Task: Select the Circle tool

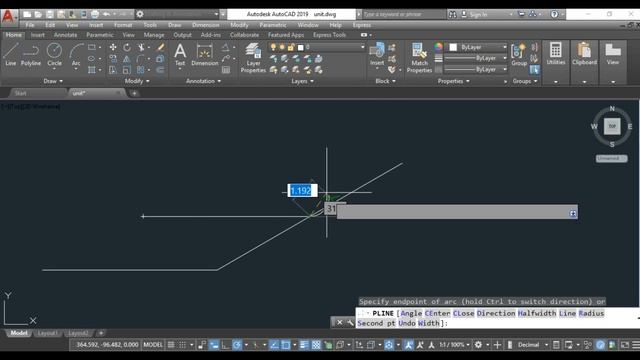Action: (54, 55)
